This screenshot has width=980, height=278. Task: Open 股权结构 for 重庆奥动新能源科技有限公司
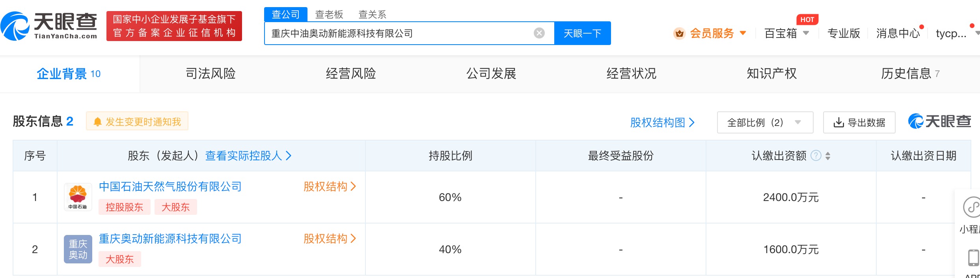tap(330, 239)
